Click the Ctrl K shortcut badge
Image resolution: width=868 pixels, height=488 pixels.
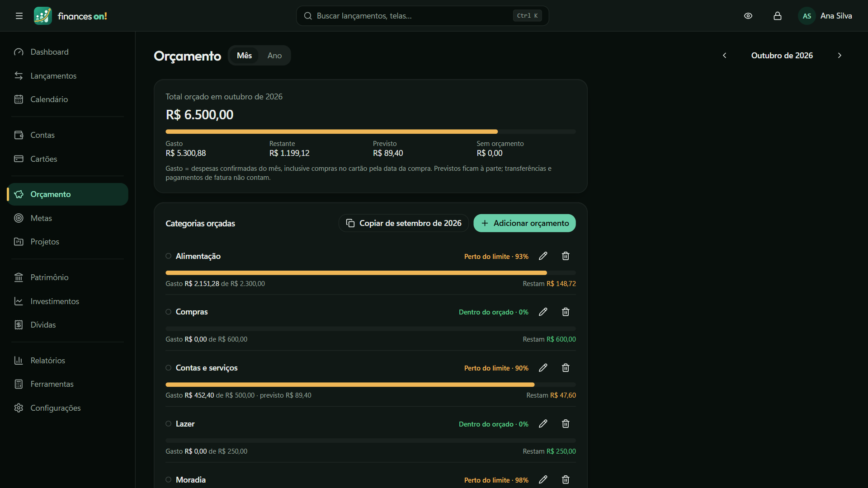tap(527, 16)
